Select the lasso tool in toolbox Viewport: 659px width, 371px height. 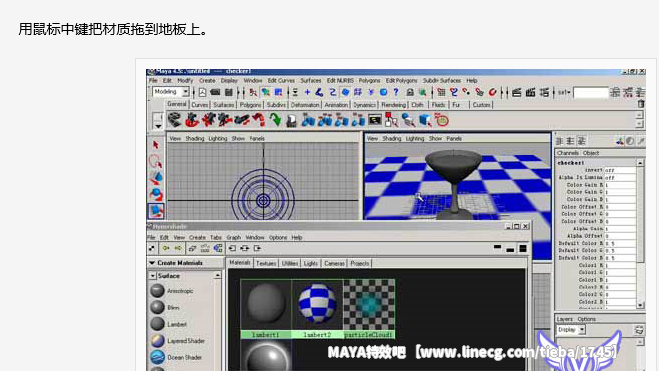coord(156,161)
